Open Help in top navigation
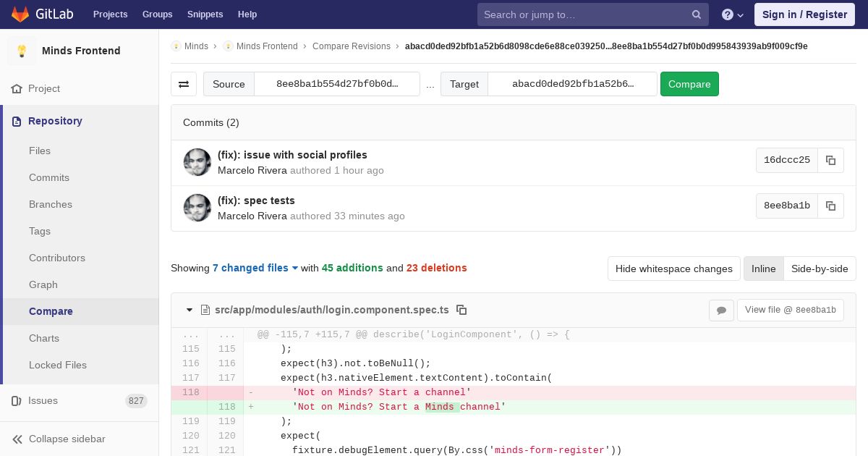Viewport: 868px width, 456px height. point(247,14)
